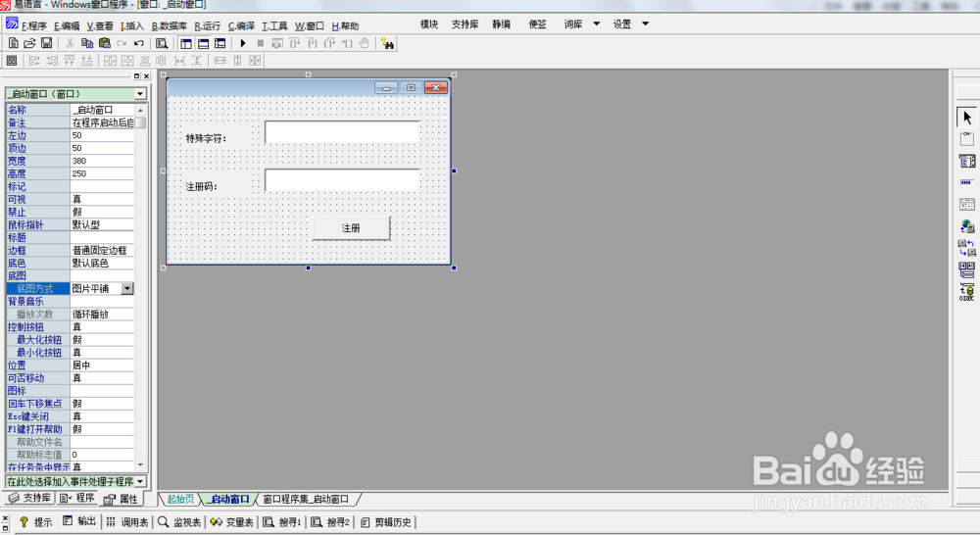Select the record navigator component icon
The width and height of the screenshot is (980, 535).
(x=967, y=270)
